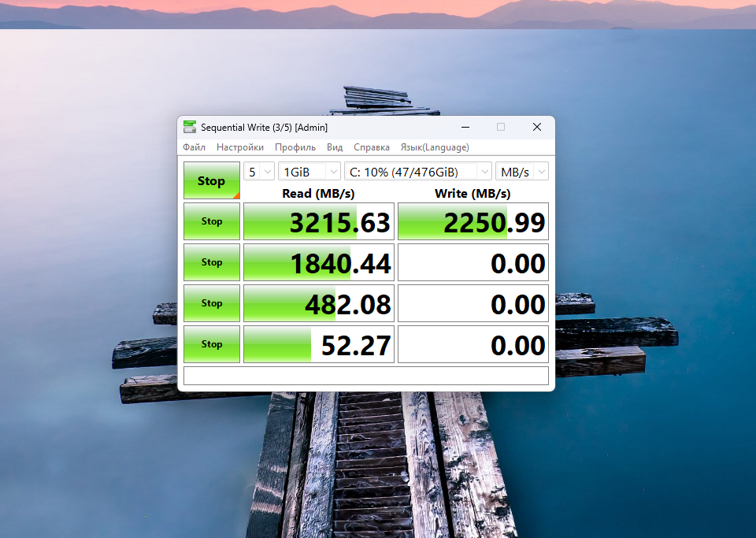Click the CrystalDiskMark icon in the title bar
The height and width of the screenshot is (538, 756).
(190, 128)
